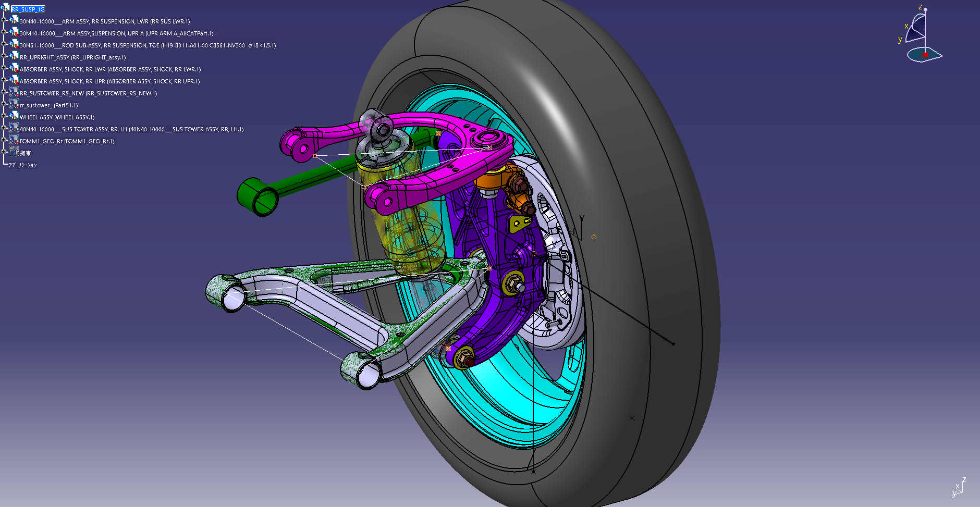Click the RR_UPRIGHT_ASSY product icon
The width and height of the screenshot is (980, 507).
coord(14,56)
